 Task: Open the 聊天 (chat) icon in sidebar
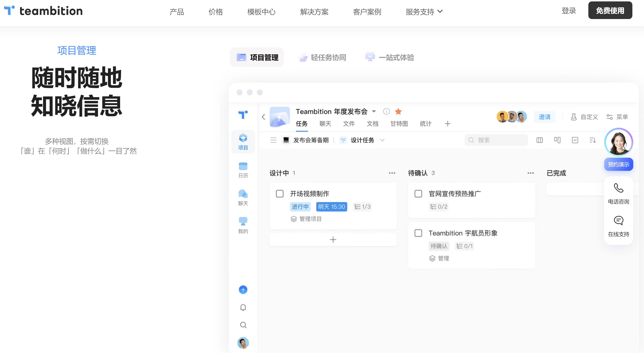(x=243, y=197)
